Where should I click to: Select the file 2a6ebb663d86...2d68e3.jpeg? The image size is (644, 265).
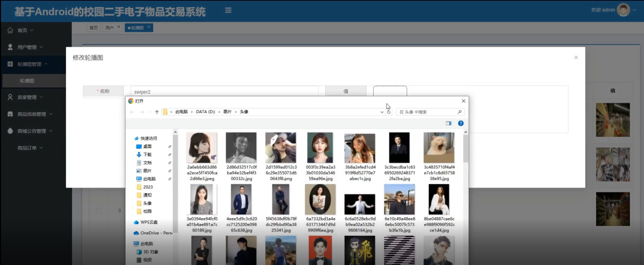[202, 156]
